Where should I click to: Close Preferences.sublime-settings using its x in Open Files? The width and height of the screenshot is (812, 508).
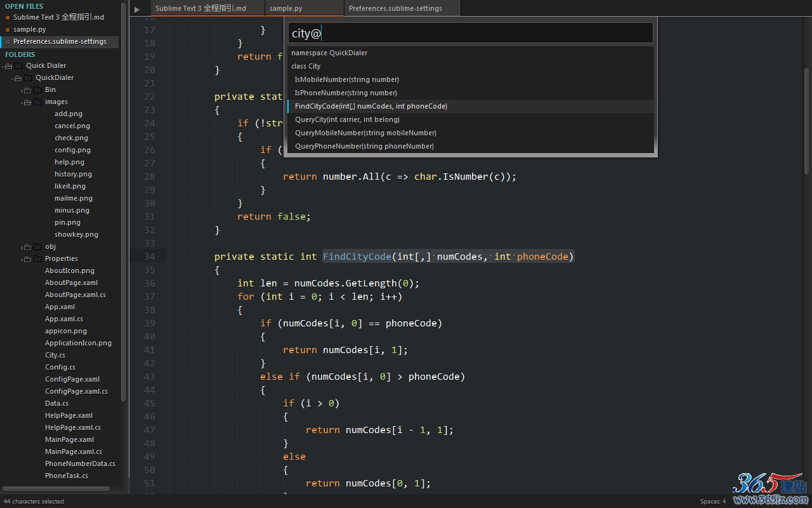[8, 42]
